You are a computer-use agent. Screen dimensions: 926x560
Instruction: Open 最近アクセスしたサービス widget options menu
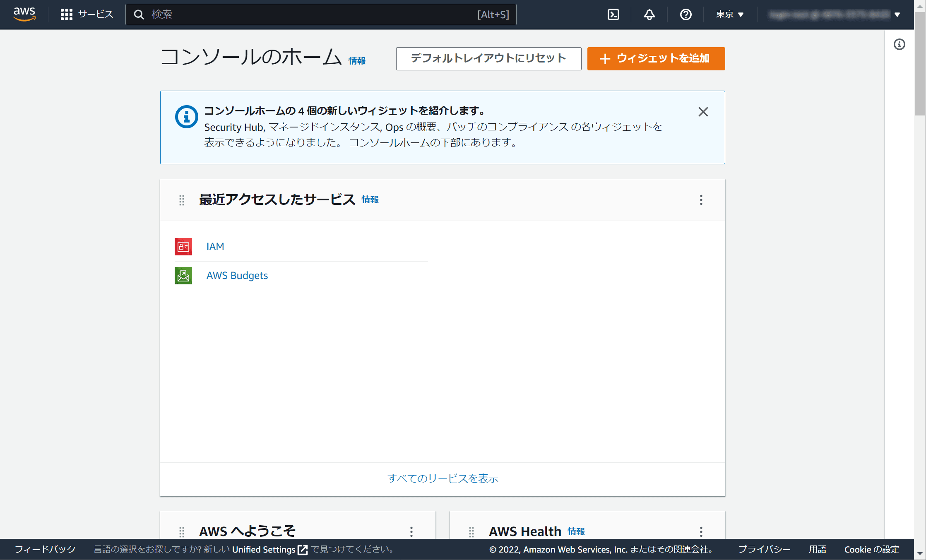pos(701,200)
